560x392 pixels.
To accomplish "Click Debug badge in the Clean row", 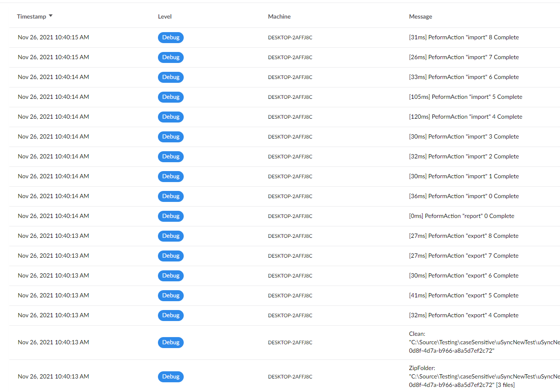I will click(x=171, y=343).
